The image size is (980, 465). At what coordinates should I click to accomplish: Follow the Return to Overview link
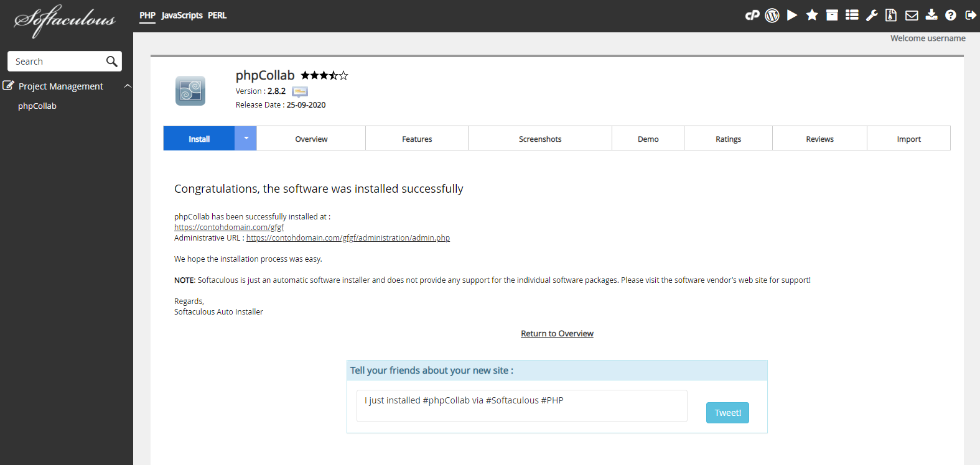pyautogui.click(x=557, y=334)
